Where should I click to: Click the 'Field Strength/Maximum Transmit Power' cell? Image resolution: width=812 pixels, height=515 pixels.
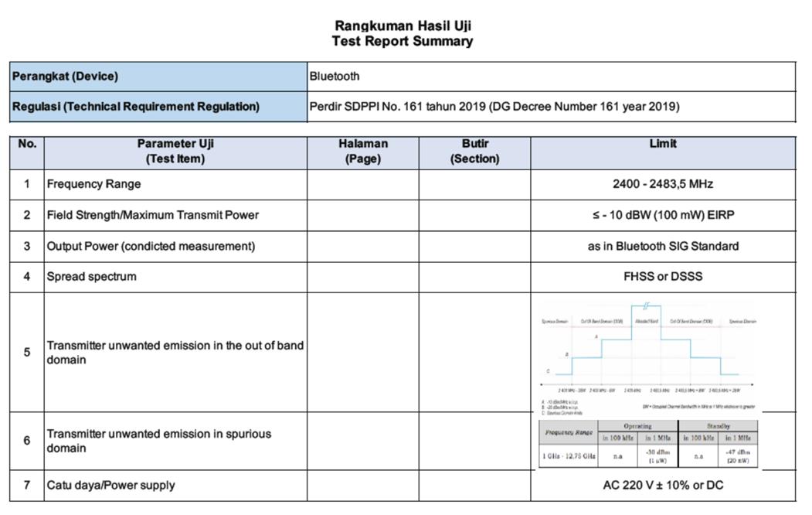pyautogui.click(x=153, y=215)
